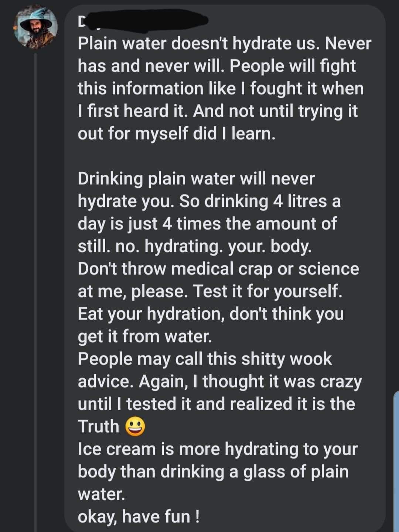Tap the line "still. no. hydrating. your. body."
Screen dimensions: 399x532
pos(195,246)
